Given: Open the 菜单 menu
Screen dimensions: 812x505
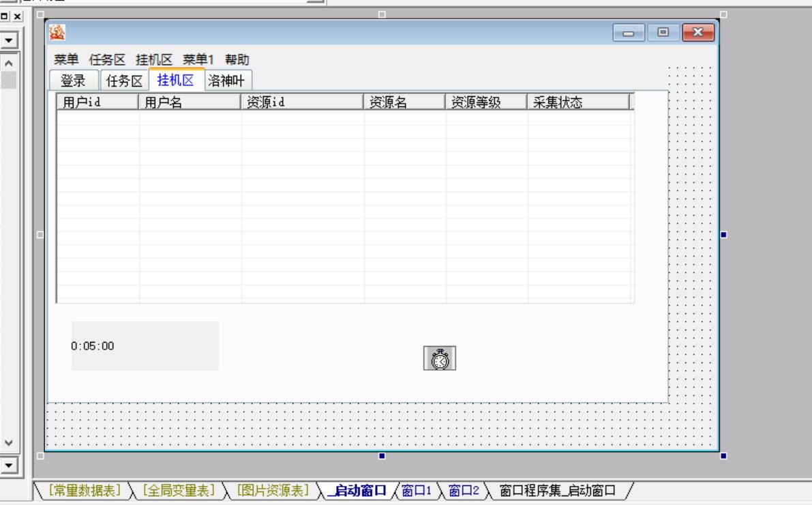Looking at the screenshot, I should (66, 59).
